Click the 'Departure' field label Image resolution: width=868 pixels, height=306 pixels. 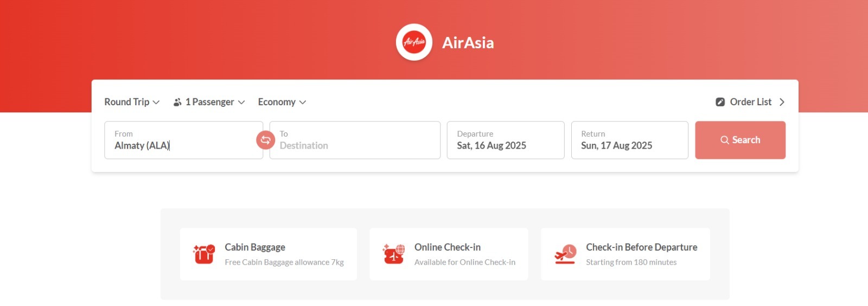click(475, 133)
